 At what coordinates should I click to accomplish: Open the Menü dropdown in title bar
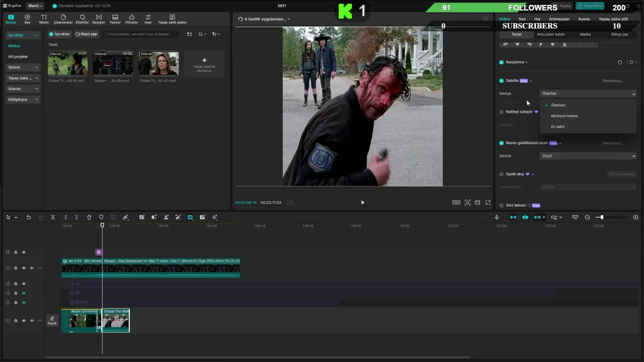[35, 6]
